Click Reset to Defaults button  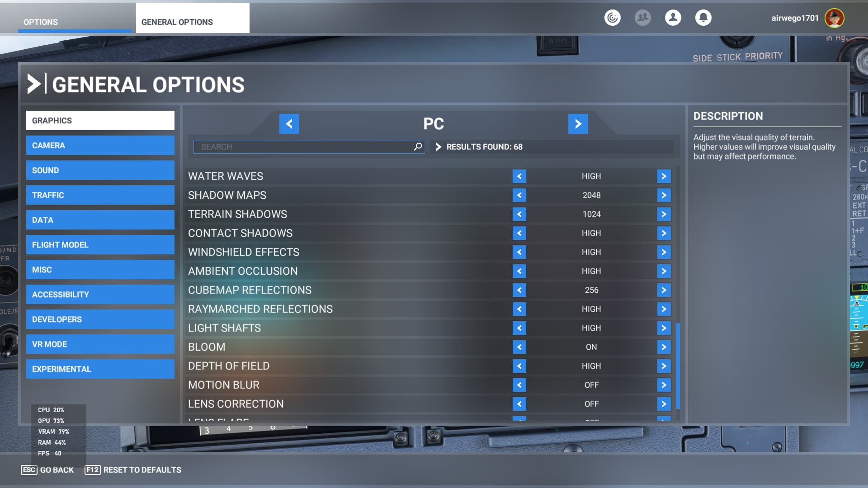click(133, 470)
